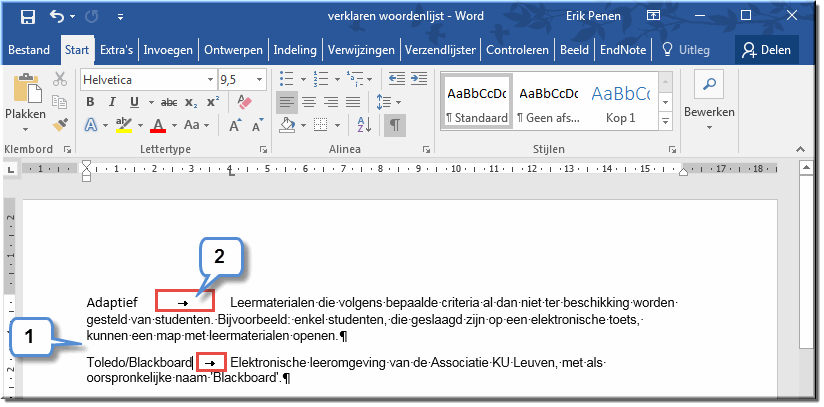This screenshot has height=407, width=824.
Task: Open the Invoegen ribbon tab
Action: pos(168,50)
